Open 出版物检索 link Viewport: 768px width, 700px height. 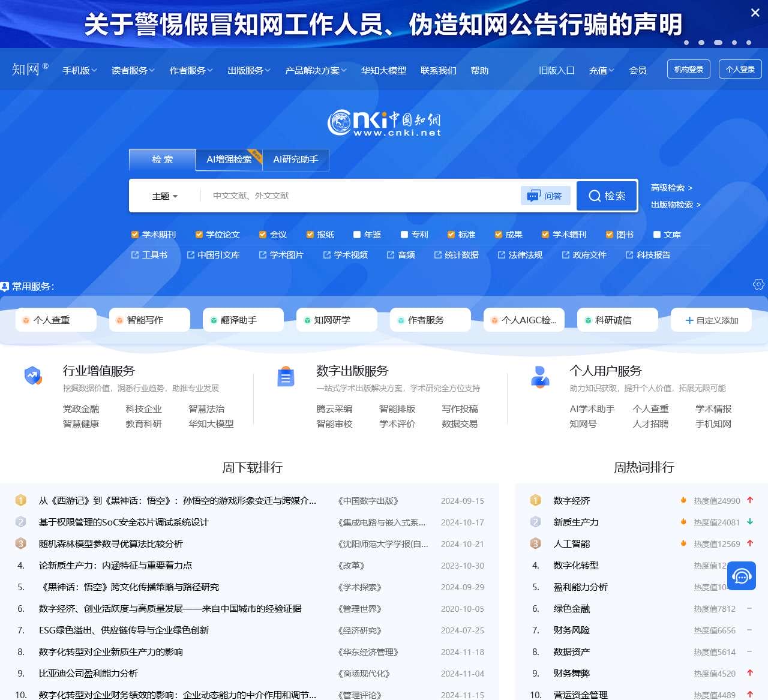point(676,205)
